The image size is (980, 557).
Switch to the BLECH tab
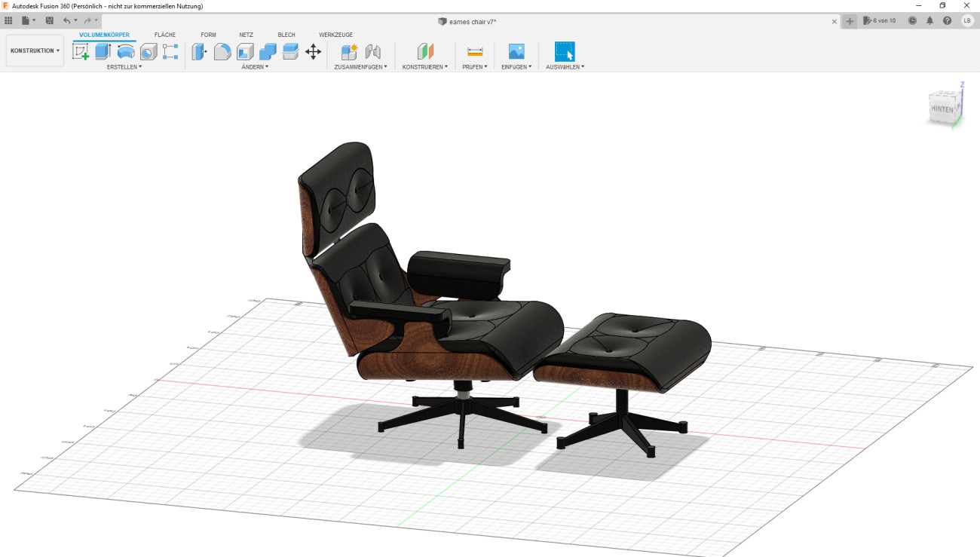[x=286, y=35]
